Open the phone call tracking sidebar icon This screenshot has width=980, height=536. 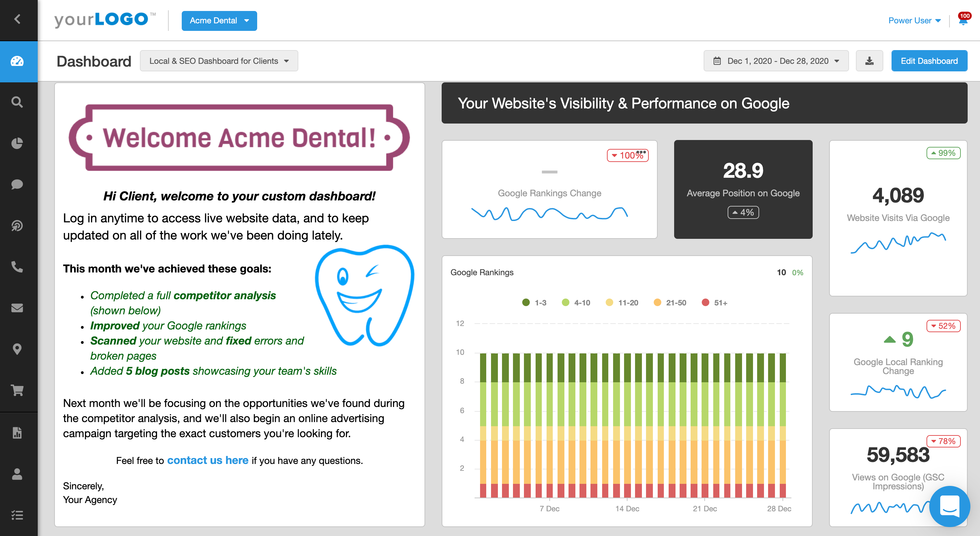click(17, 267)
